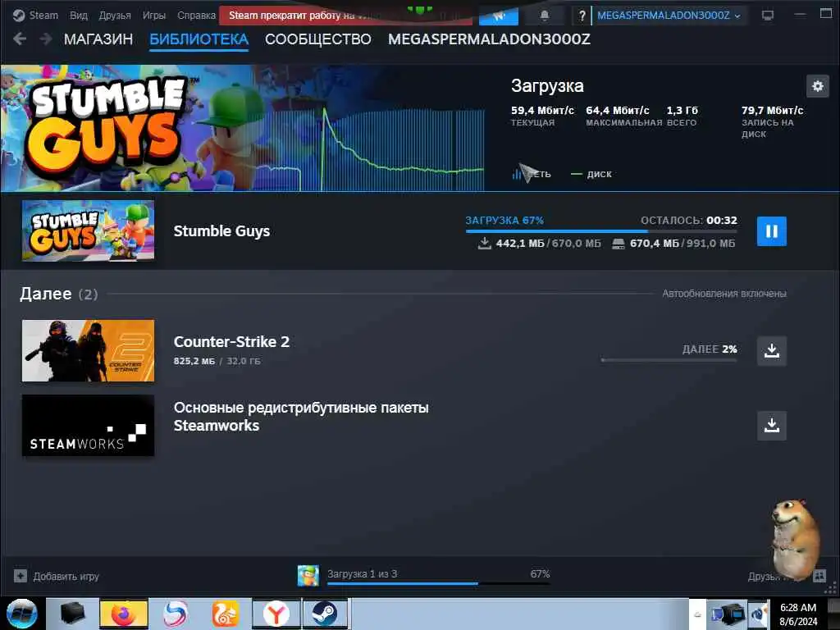Open the СООБЩЕСТВО tab
Screen dimensions: 840x630
coord(317,39)
